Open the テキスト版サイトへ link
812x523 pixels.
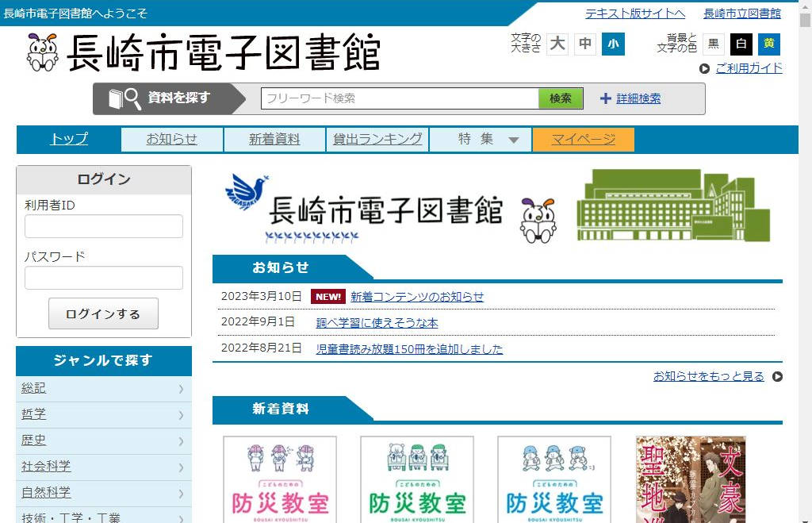(x=635, y=13)
